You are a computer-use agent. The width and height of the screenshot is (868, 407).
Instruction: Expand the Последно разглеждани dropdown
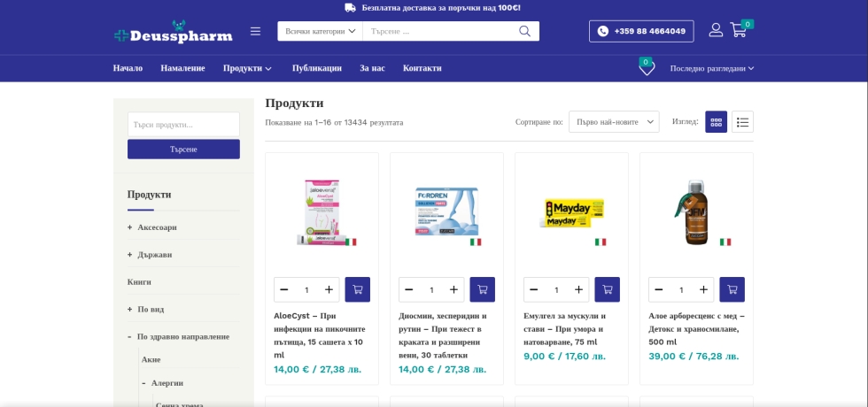pyautogui.click(x=712, y=69)
